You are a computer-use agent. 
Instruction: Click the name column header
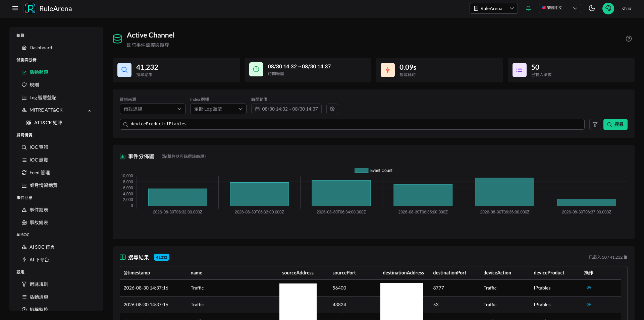tap(196, 273)
